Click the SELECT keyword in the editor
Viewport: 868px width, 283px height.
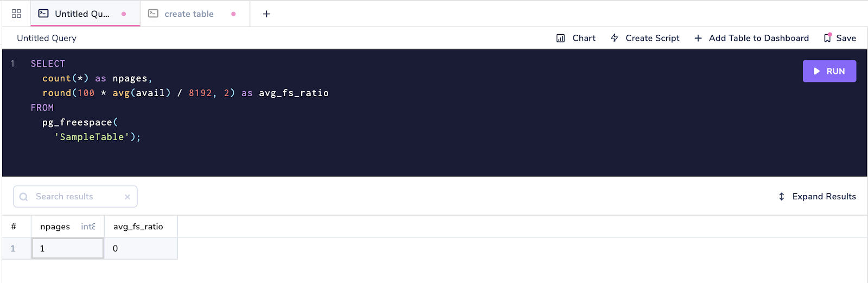48,64
